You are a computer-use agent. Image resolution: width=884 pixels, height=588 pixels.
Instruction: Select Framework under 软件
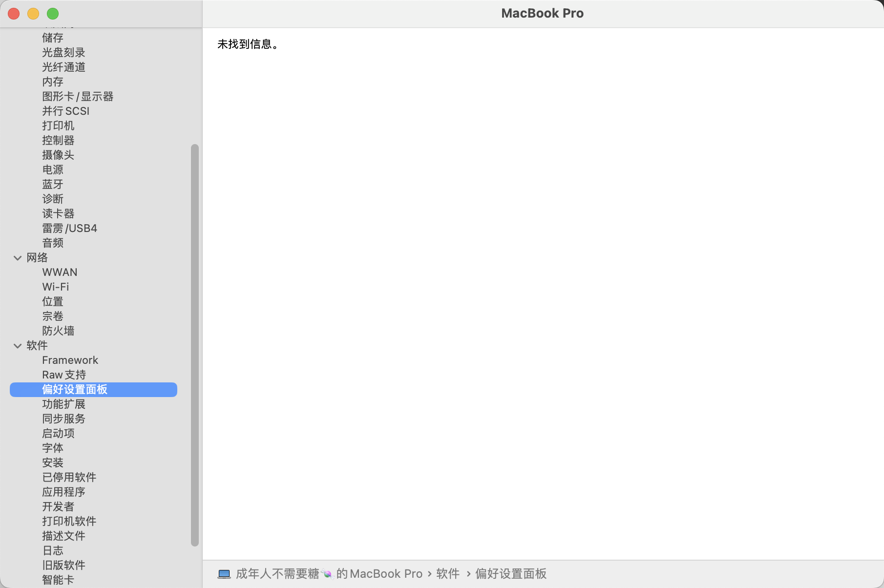tap(70, 360)
